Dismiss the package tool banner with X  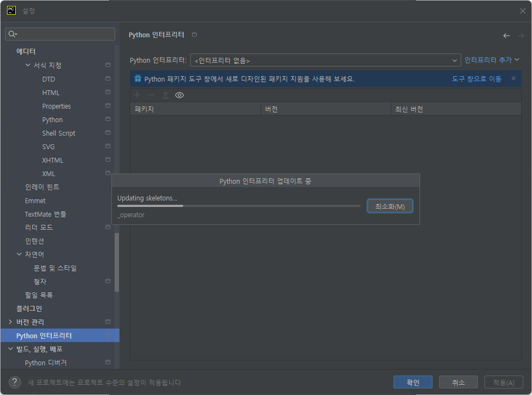(x=514, y=78)
